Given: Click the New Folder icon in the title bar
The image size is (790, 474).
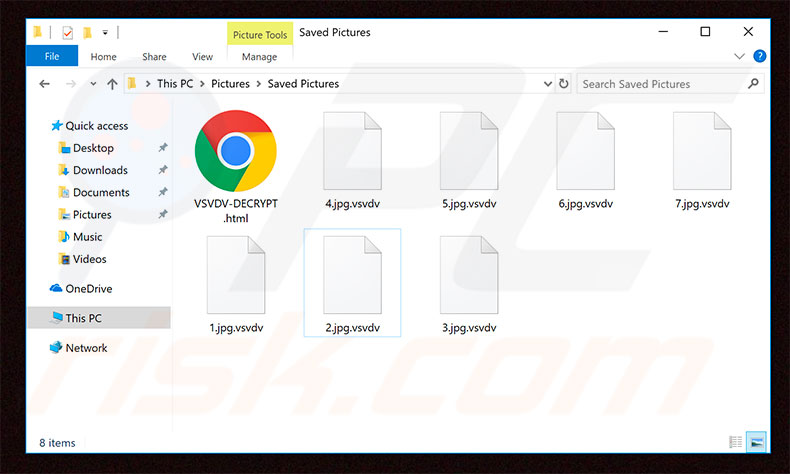Looking at the screenshot, I should coord(88,33).
